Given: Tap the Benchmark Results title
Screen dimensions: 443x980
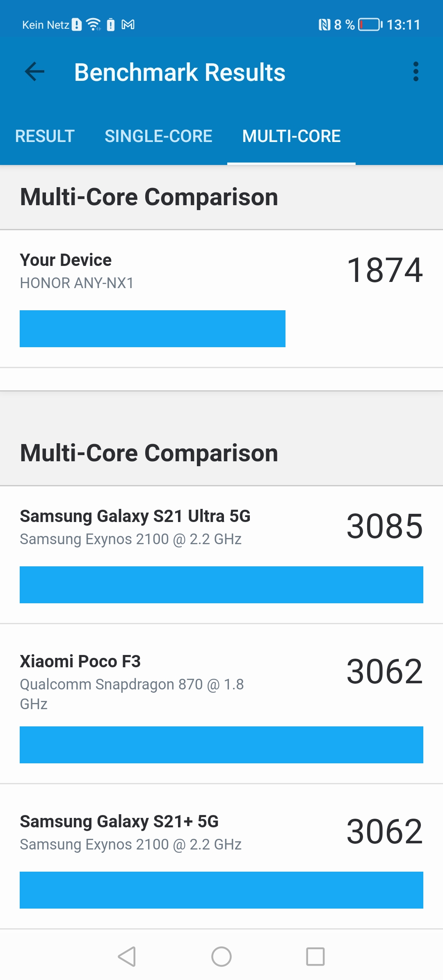Looking at the screenshot, I should point(180,72).
